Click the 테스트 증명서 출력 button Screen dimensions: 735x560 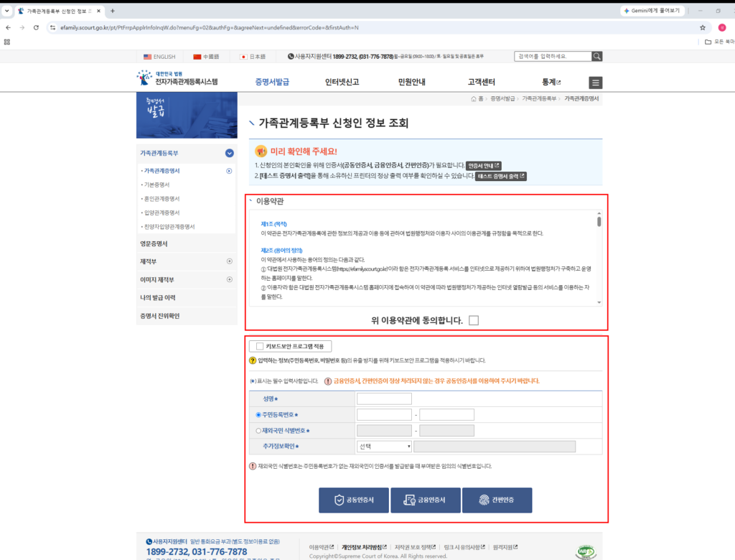coord(501,177)
